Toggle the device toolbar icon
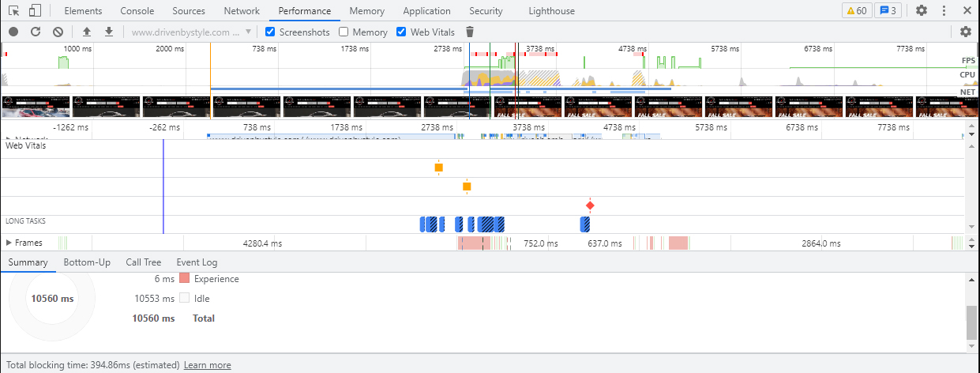This screenshot has height=373, width=980. pos(35,11)
